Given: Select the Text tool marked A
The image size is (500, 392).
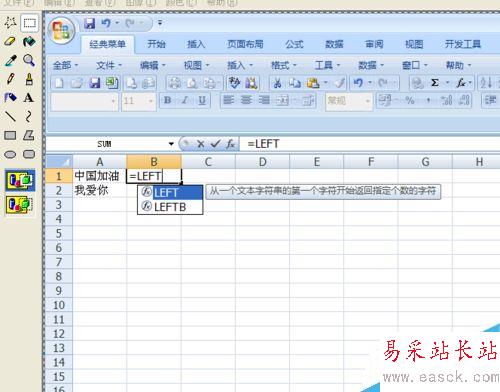Looking at the screenshot, I should [x=29, y=98].
